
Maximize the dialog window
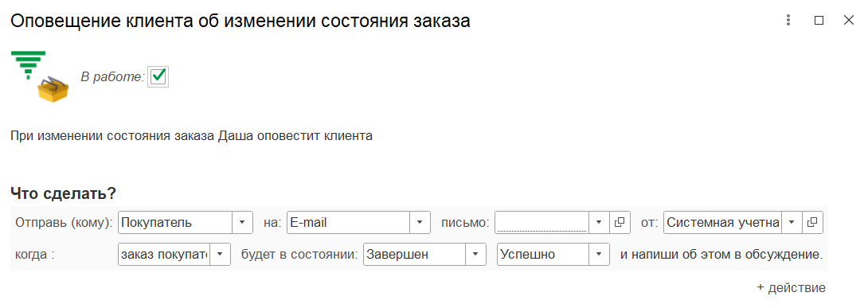click(819, 21)
